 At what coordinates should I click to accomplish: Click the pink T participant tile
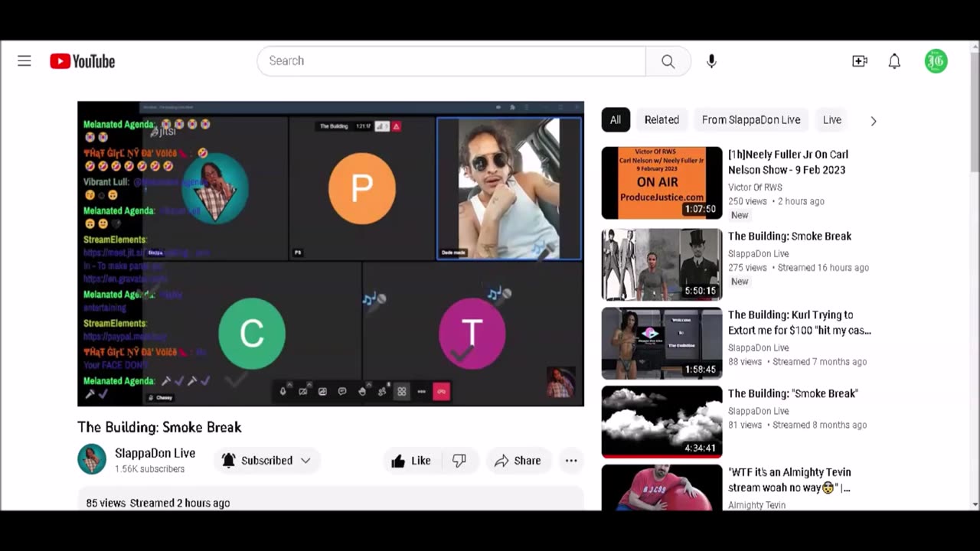(472, 334)
